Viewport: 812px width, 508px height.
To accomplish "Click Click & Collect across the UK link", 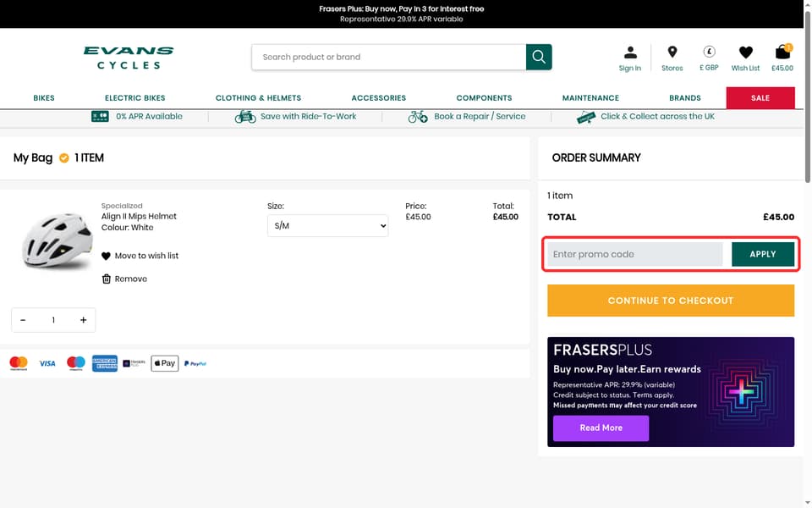I will click(x=658, y=117).
